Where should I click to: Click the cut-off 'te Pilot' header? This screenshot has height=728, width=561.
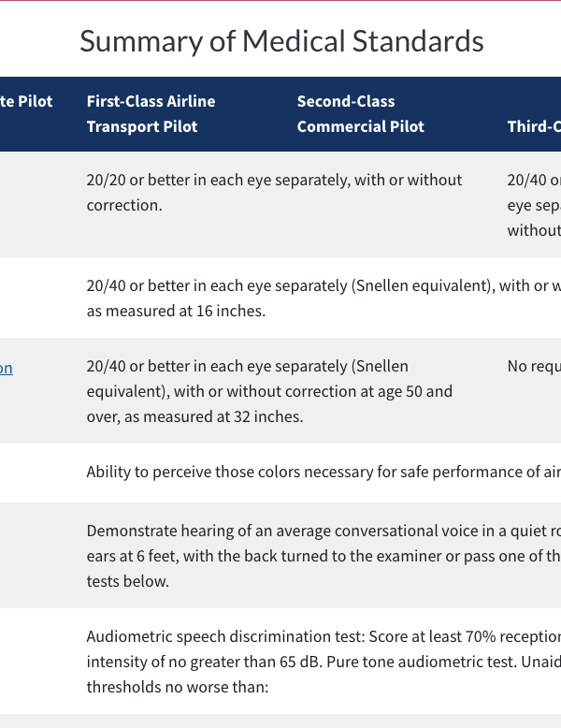(x=26, y=101)
